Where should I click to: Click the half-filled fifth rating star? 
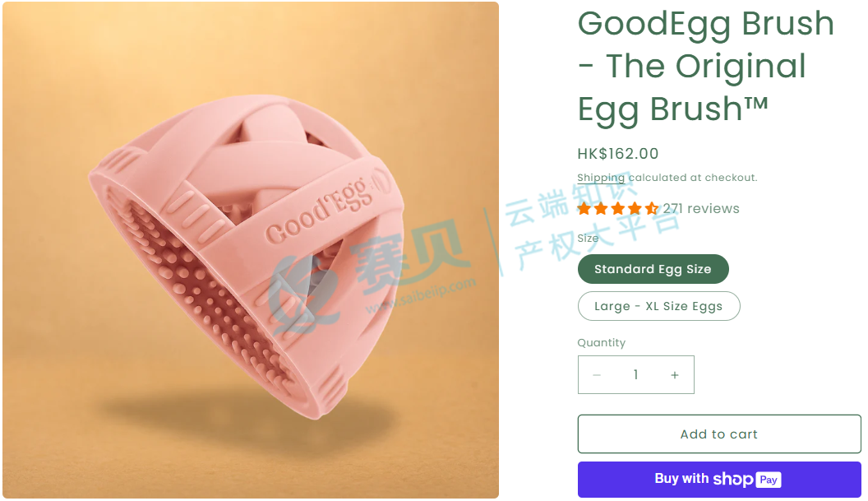point(652,208)
